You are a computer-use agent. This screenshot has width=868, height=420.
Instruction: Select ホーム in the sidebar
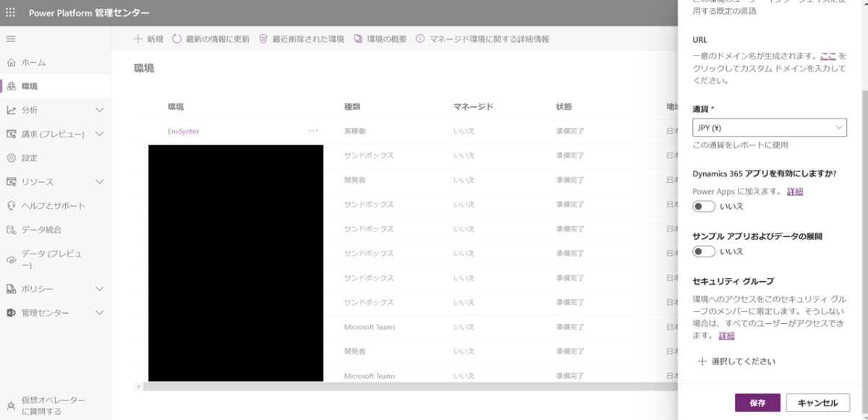click(55, 63)
